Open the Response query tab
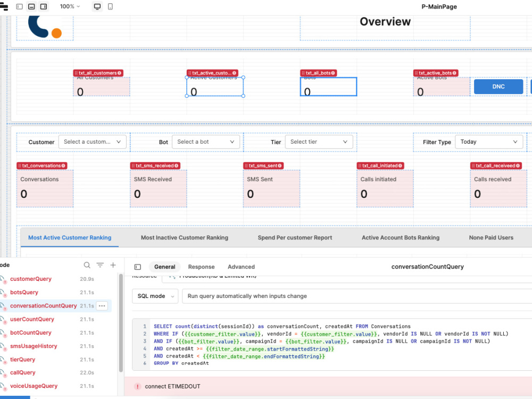 click(201, 267)
